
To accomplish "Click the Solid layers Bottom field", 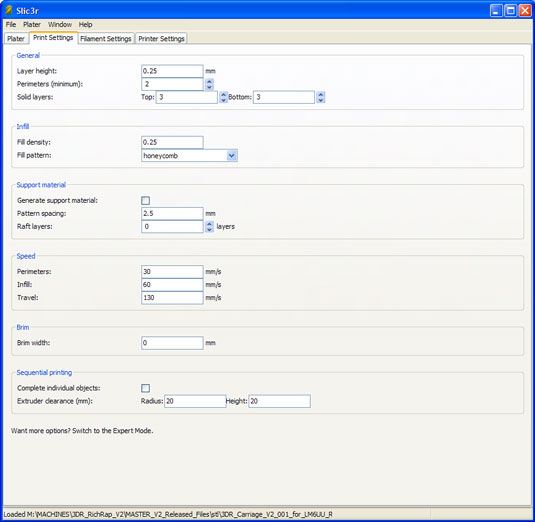I will pos(284,97).
